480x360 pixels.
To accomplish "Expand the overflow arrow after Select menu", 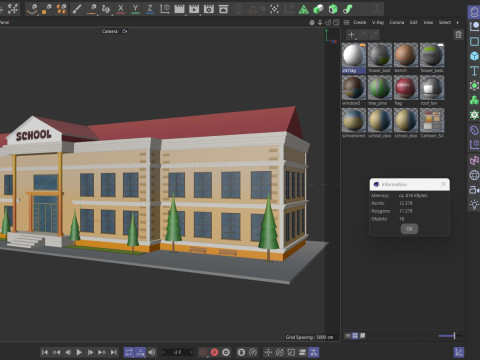I will click(x=458, y=22).
